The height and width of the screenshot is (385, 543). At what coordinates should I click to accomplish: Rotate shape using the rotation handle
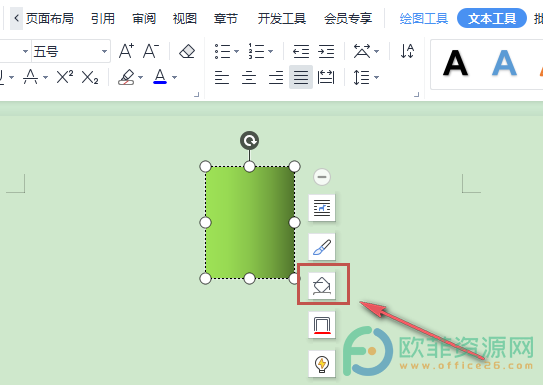pyautogui.click(x=249, y=141)
